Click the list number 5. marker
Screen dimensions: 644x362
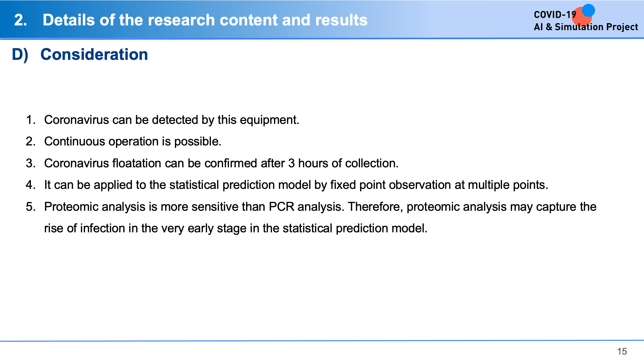31,207
